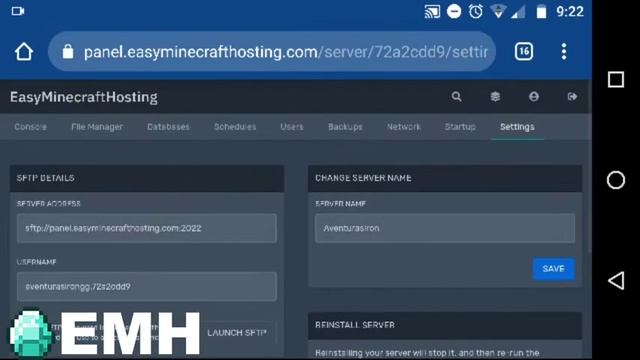Open the File Manager tab

(97, 127)
